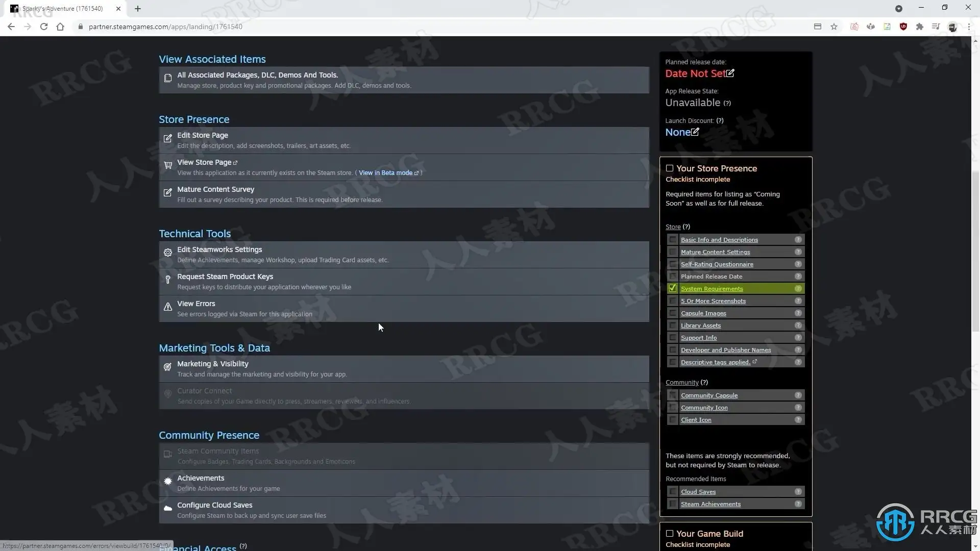Toggle the Your Game Build checkbox
Viewport: 980px width, 551px height.
670,534
